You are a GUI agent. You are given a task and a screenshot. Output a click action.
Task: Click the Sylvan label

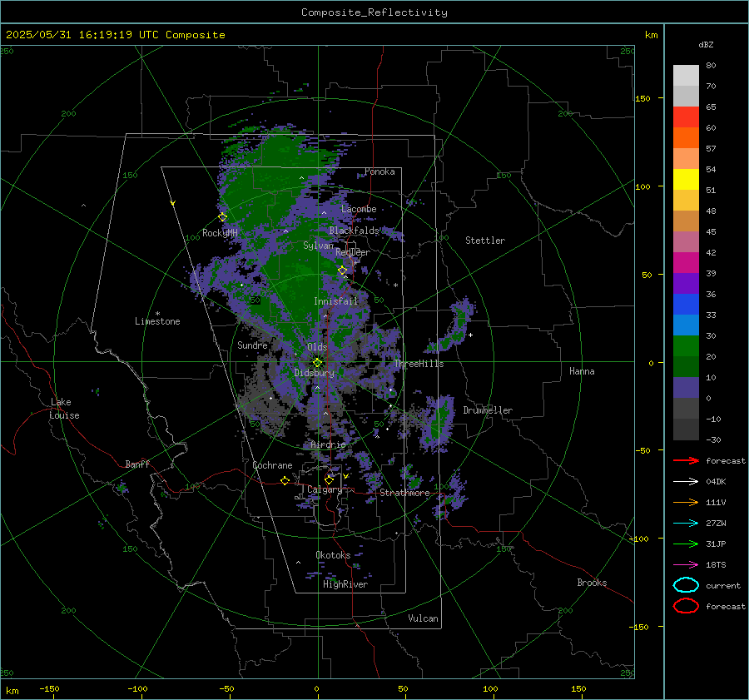point(318,246)
